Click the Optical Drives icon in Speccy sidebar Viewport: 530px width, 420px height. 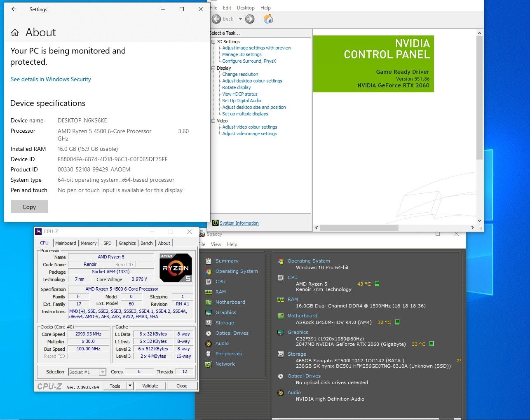(209, 333)
